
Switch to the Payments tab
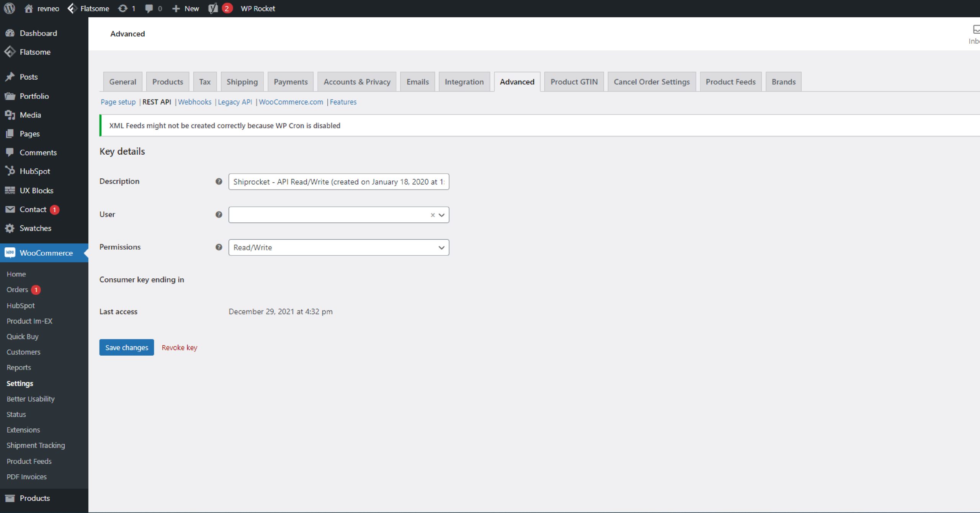click(290, 82)
